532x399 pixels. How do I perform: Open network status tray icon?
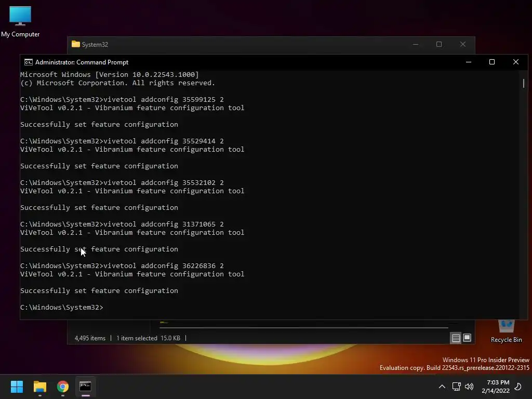click(x=456, y=387)
